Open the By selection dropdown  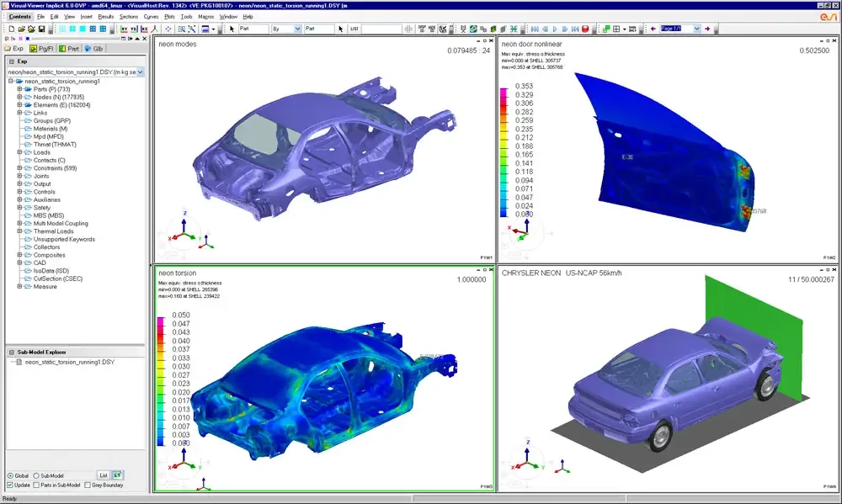[297, 29]
